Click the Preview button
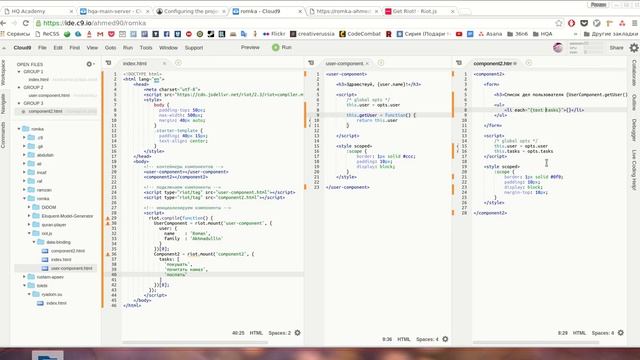Screen dimensions: 640x360 point(250,48)
